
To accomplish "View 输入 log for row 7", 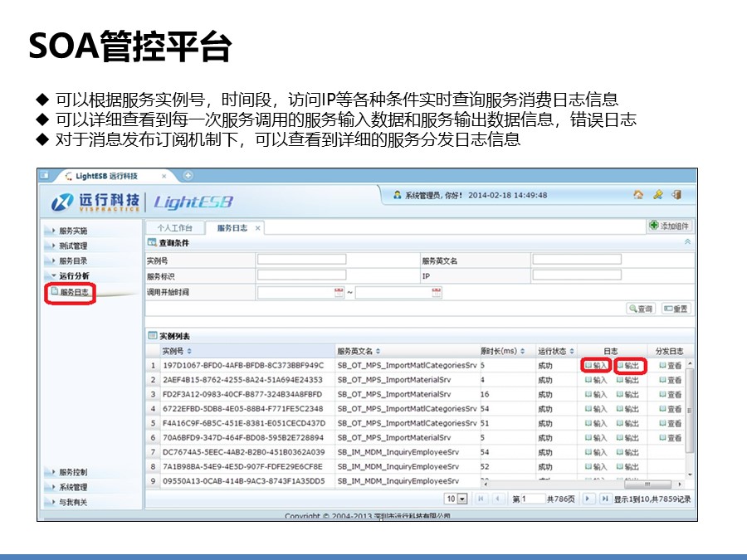I will (x=596, y=452).
